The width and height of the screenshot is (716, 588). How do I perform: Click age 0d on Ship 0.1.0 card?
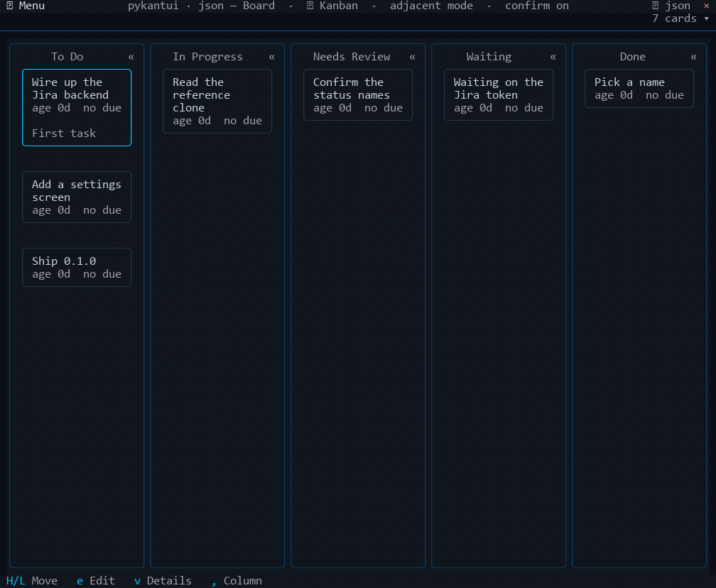tap(51, 274)
